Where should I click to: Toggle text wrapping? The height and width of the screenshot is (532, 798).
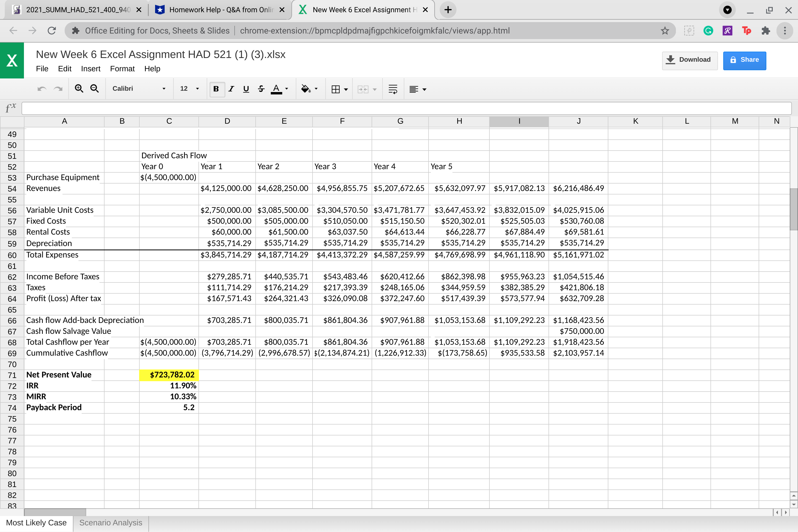point(393,89)
